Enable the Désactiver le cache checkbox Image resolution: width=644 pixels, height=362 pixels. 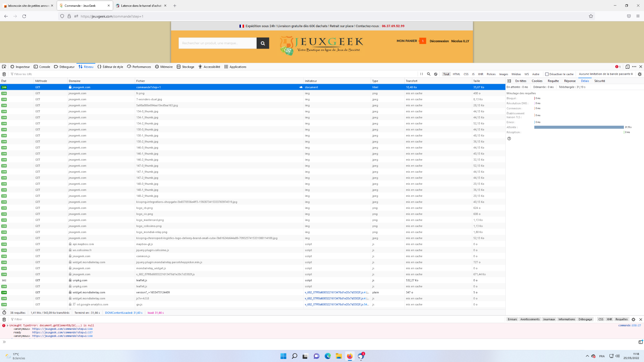tap(547, 74)
